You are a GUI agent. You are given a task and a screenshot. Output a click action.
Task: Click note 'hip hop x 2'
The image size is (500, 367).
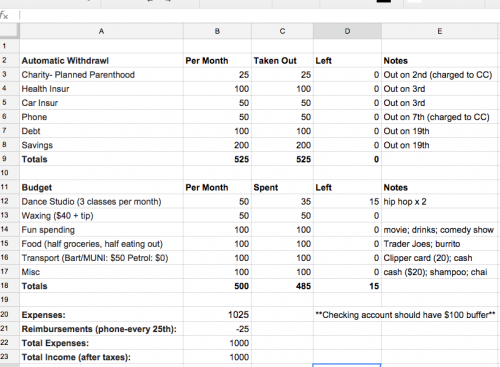pyautogui.click(x=440, y=202)
